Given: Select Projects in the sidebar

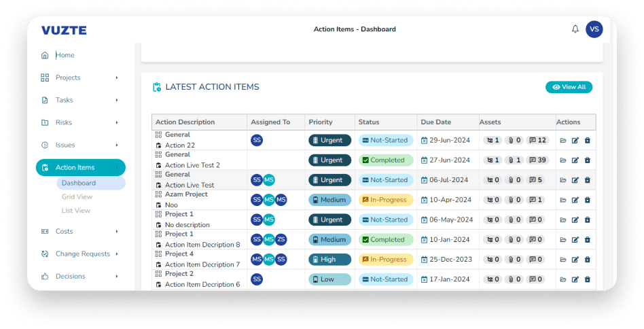Looking at the screenshot, I should pos(68,77).
